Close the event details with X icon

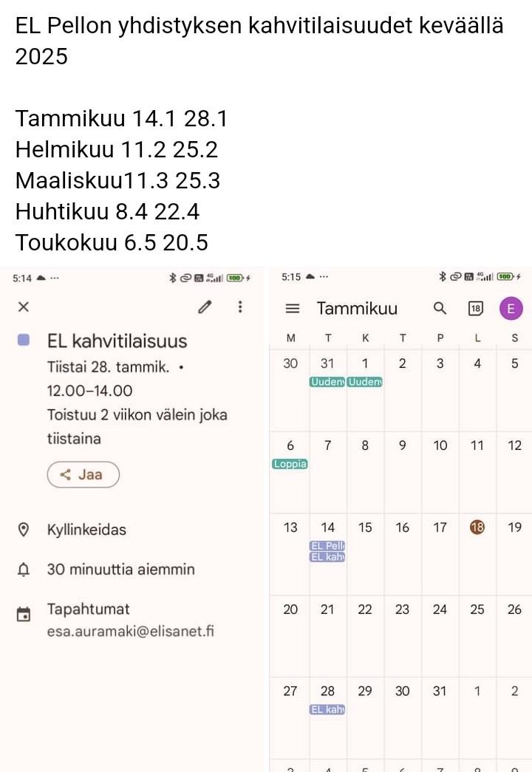[x=24, y=307]
